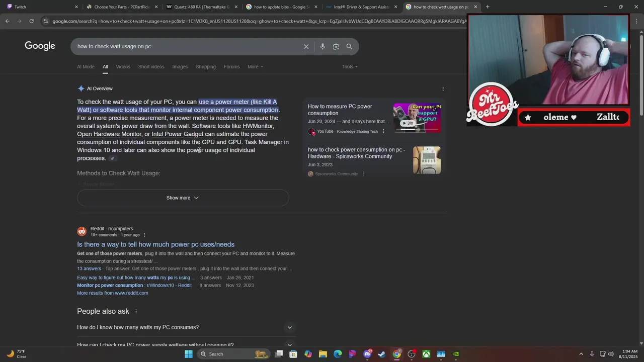Click the Windows taskbar Search box

coord(234,354)
